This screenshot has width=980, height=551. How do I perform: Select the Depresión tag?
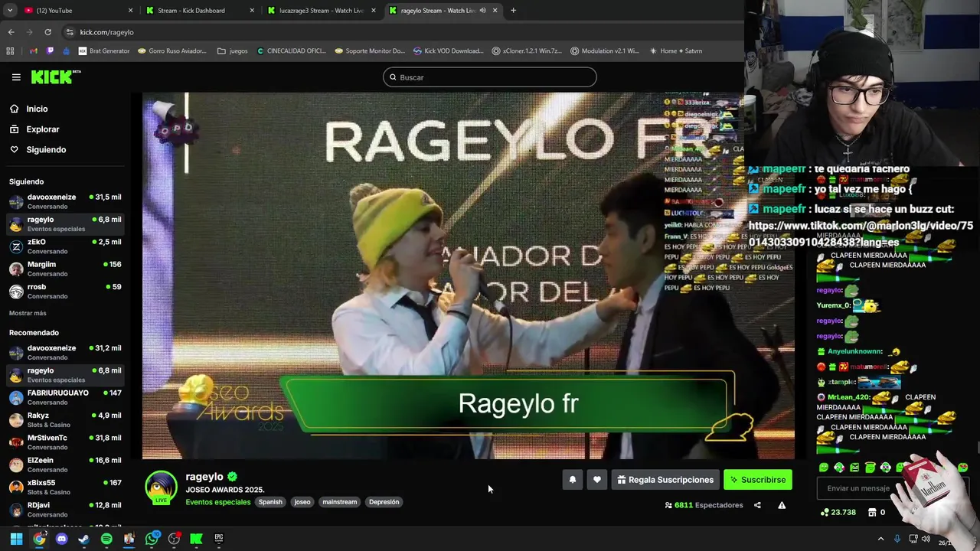[x=384, y=502]
